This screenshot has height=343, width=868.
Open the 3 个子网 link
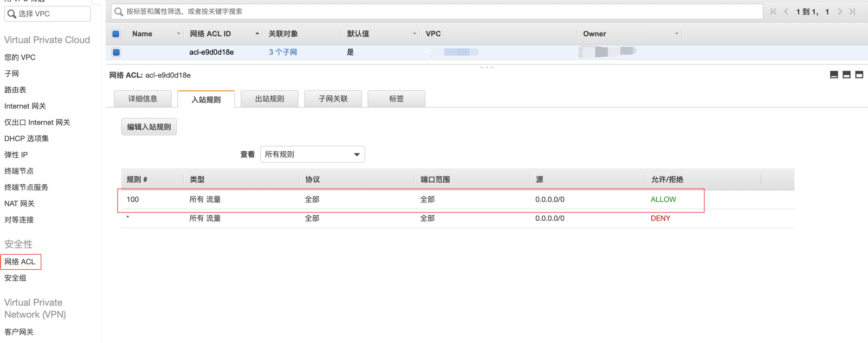(283, 53)
